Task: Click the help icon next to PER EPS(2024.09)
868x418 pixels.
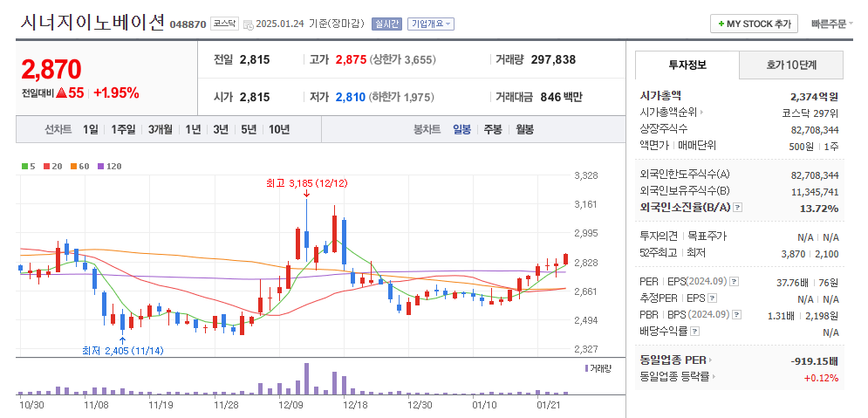Action: coord(734,282)
